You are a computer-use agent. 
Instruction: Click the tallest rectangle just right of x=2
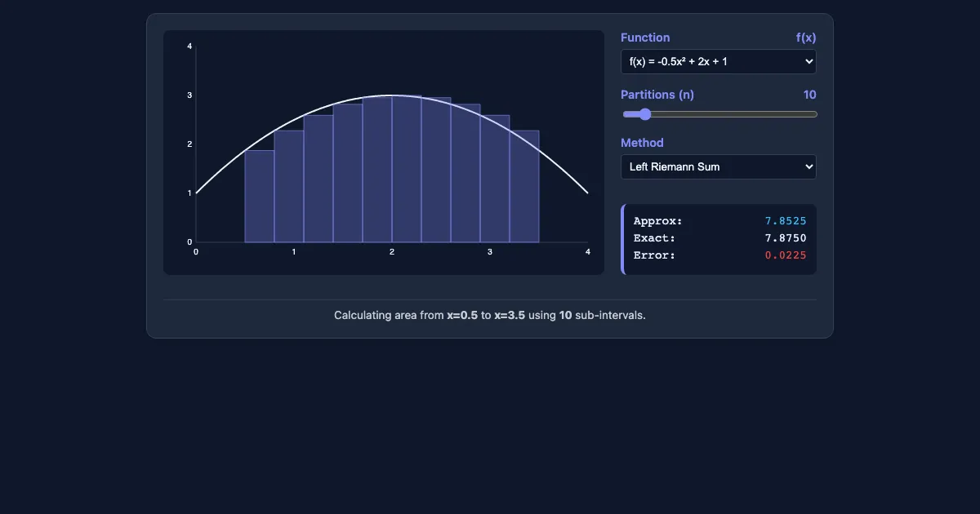point(407,169)
